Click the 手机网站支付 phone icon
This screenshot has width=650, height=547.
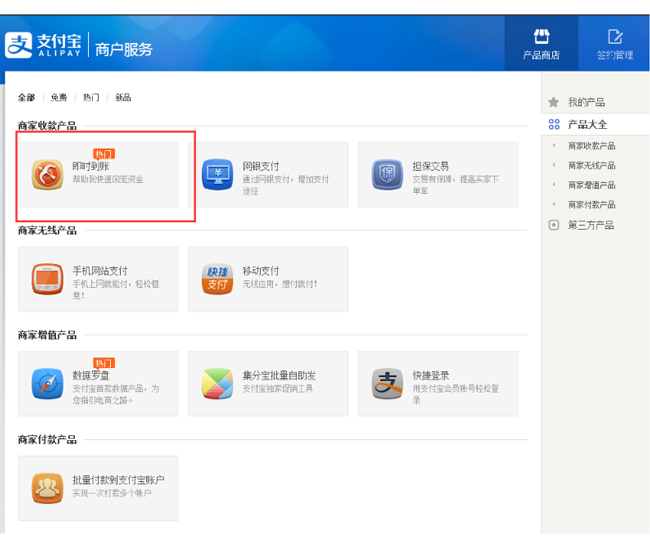pyautogui.click(x=47, y=278)
